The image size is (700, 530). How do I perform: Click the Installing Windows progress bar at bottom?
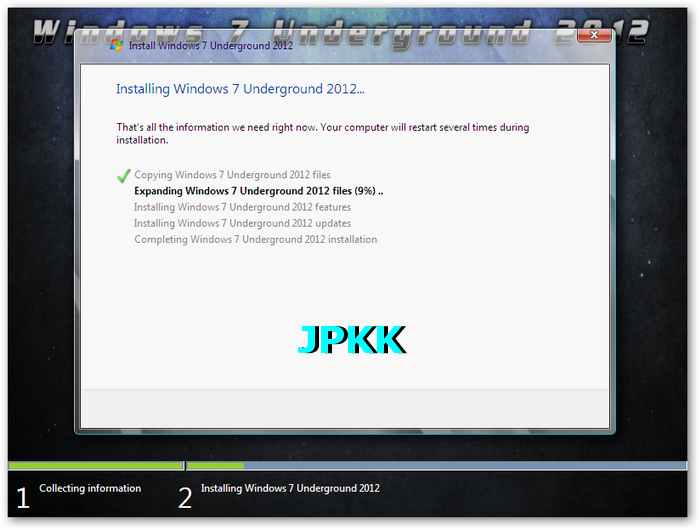click(437, 466)
